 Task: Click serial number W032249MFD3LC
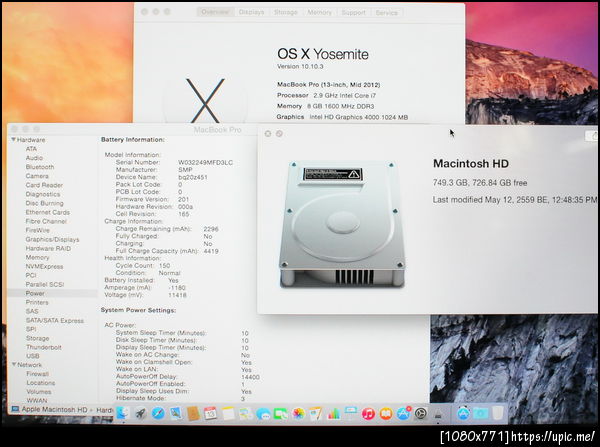(x=205, y=162)
